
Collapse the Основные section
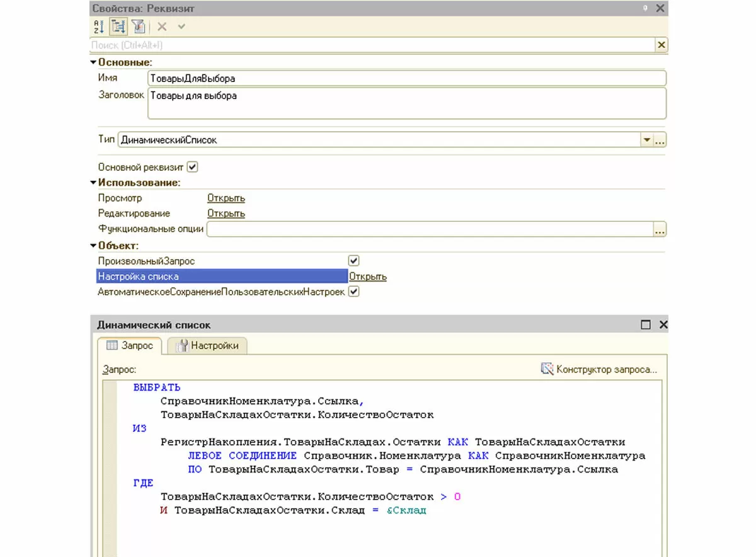(x=93, y=62)
